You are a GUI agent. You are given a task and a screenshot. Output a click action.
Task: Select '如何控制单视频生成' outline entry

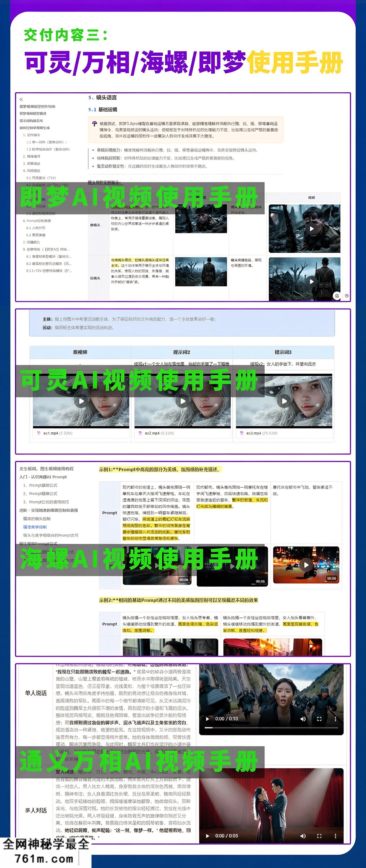35,128
